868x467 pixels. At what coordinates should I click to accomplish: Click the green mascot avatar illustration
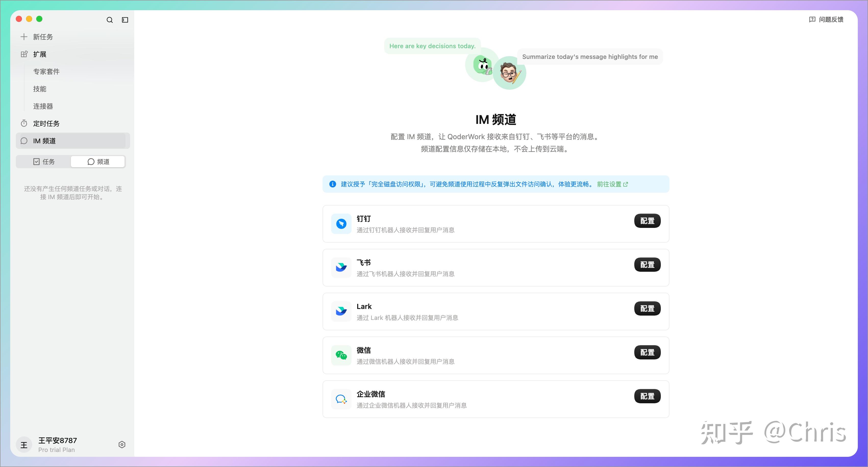(x=482, y=65)
